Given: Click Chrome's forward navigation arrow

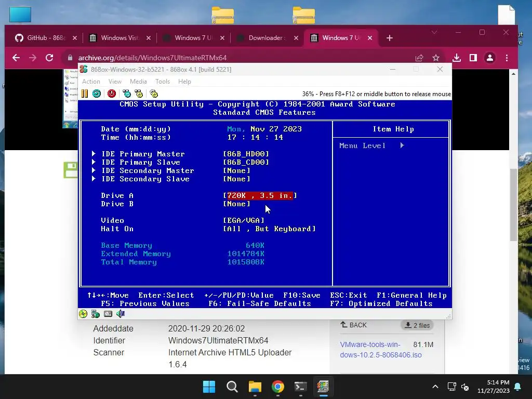Looking at the screenshot, I should 33,58.
